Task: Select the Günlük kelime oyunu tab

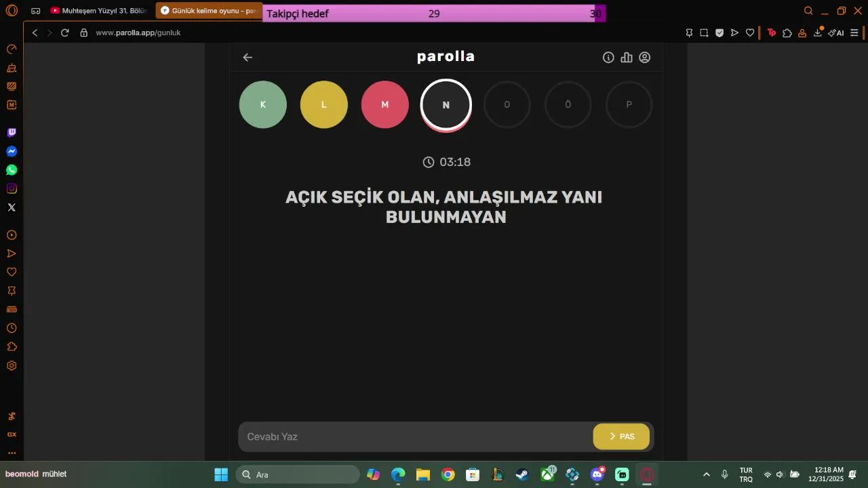Action: (209, 11)
